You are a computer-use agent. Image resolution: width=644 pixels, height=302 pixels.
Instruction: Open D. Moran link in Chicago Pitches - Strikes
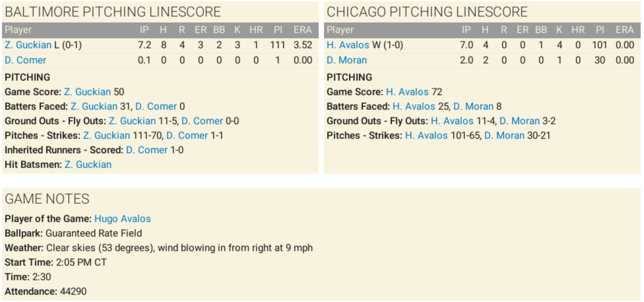coord(504,135)
